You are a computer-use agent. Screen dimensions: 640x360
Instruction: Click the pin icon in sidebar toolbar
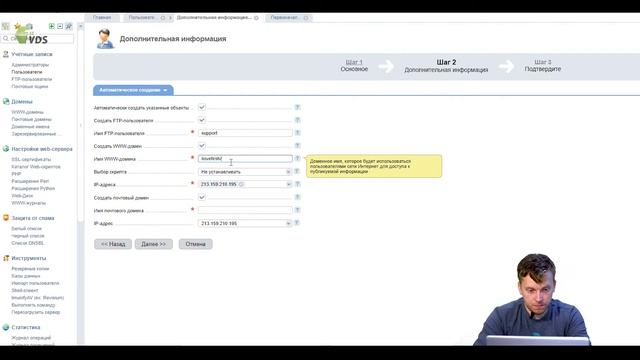coord(69,26)
